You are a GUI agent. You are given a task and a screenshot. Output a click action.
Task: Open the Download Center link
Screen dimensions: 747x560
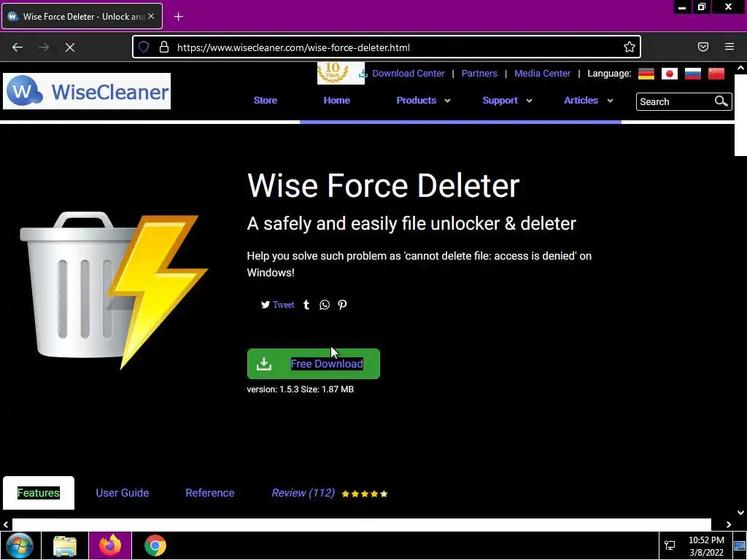coord(409,74)
